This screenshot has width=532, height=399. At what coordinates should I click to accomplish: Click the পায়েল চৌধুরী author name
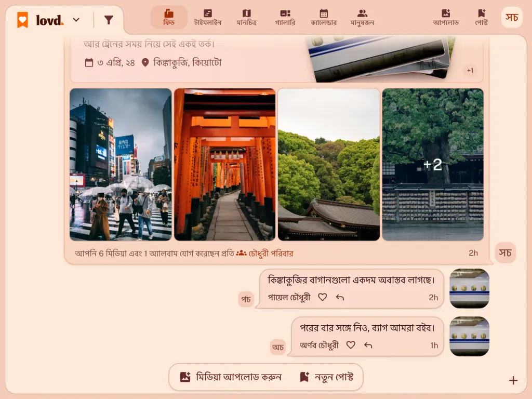point(289,298)
